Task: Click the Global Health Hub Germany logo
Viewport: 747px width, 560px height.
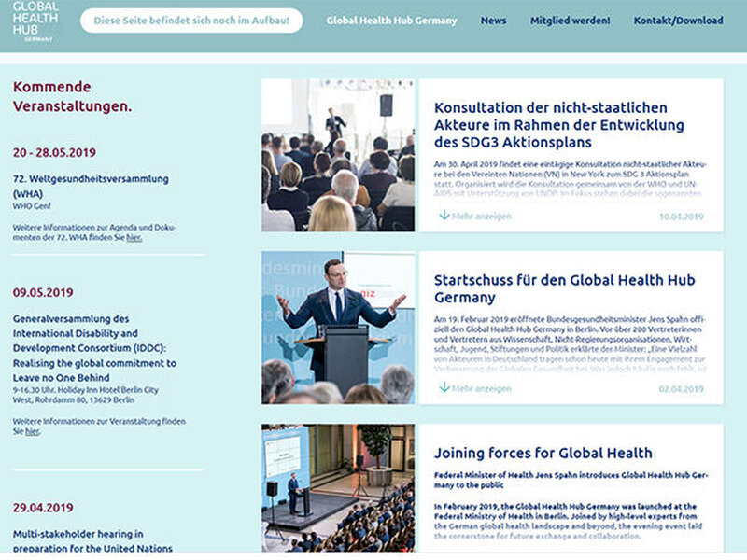Action: (35, 21)
